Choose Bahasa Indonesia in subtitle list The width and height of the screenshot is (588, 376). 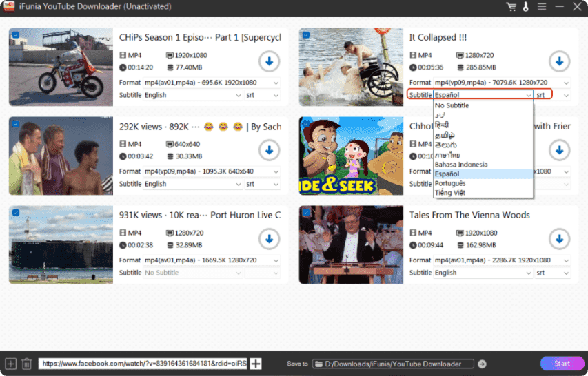461,165
